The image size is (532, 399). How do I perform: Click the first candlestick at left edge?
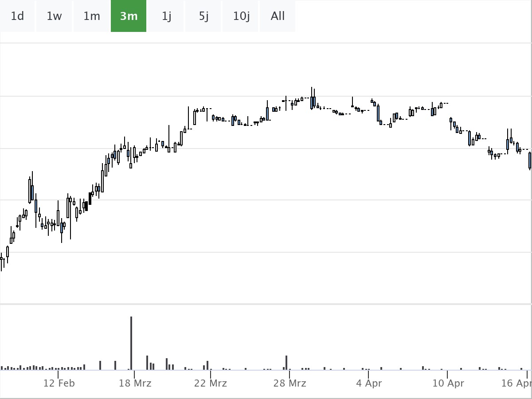[1, 258]
